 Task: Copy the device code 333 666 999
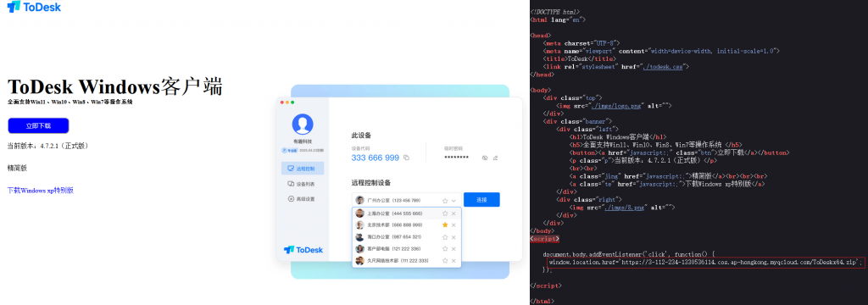[406, 158]
